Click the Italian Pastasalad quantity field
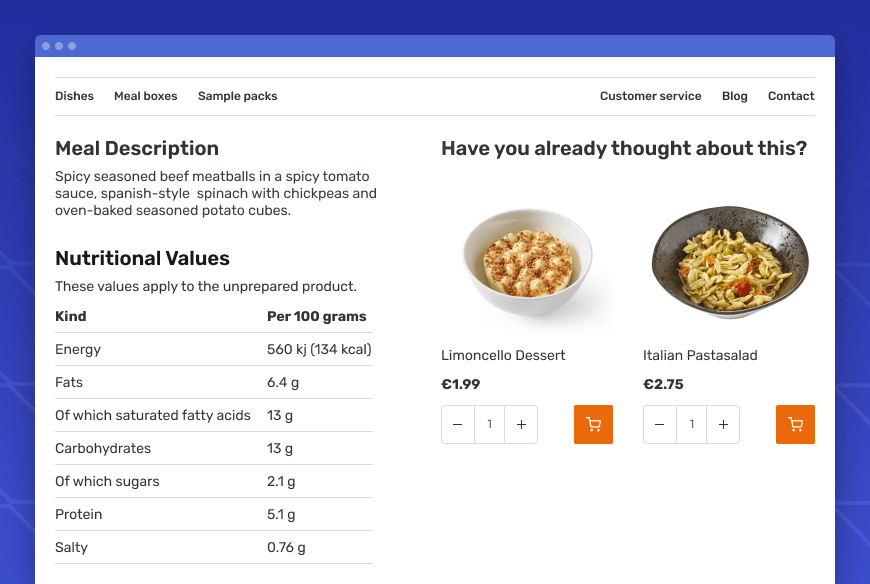Image resolution: width=870 pixels, height=584 pixels. click(x=691, y=424)
